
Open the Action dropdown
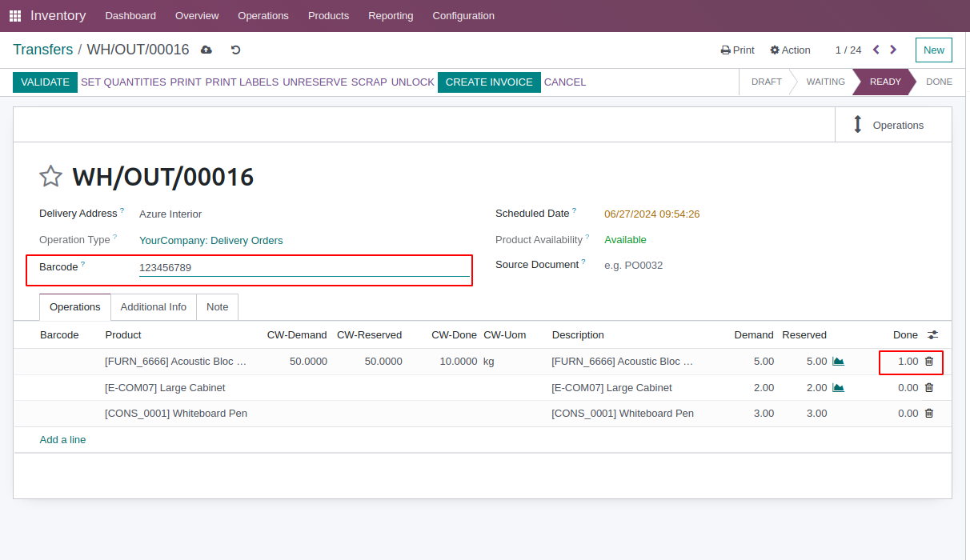pos(790,50)
